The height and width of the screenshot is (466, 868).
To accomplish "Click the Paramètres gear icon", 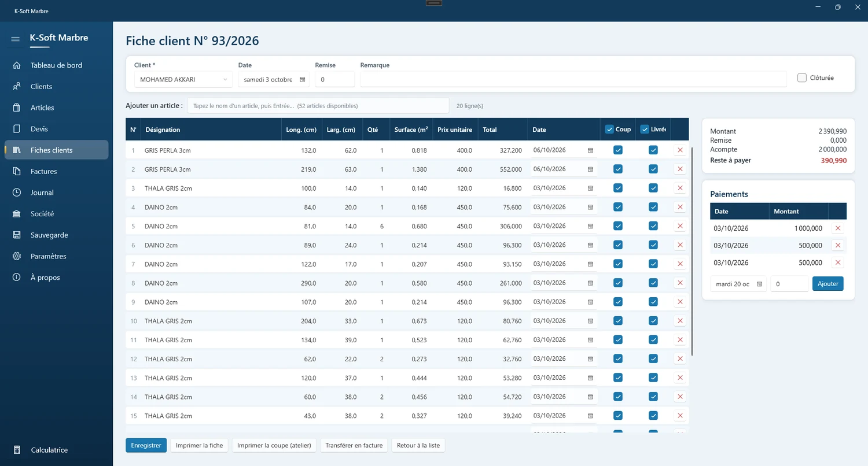I will click(x=17, y=256).
